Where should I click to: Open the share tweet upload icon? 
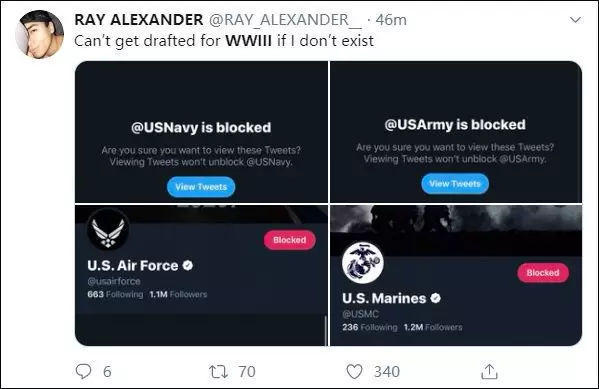click(489, 371)
